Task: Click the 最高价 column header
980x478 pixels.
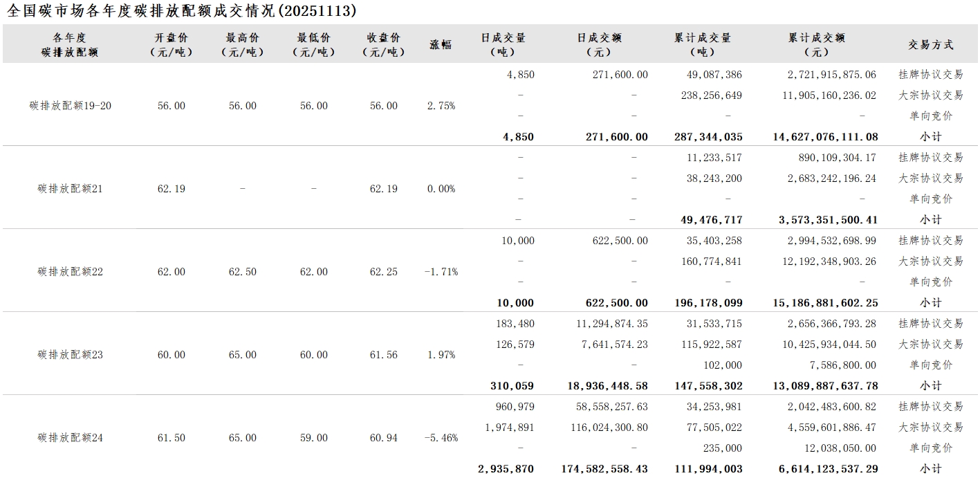Action: click(243, 44)
